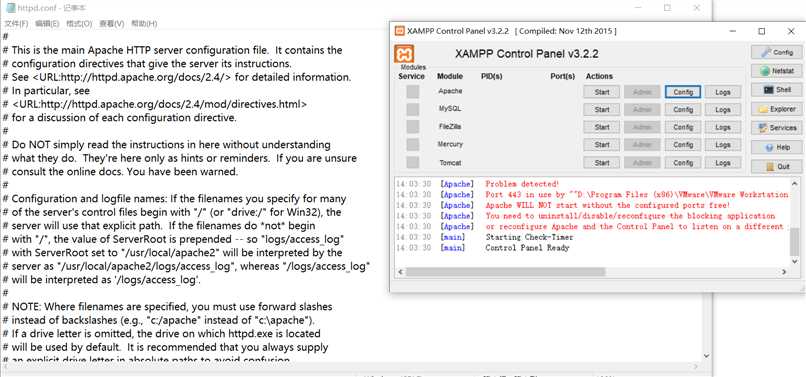
Task: Click the XAMPP orange logo icon
Action: pos(404,54)
